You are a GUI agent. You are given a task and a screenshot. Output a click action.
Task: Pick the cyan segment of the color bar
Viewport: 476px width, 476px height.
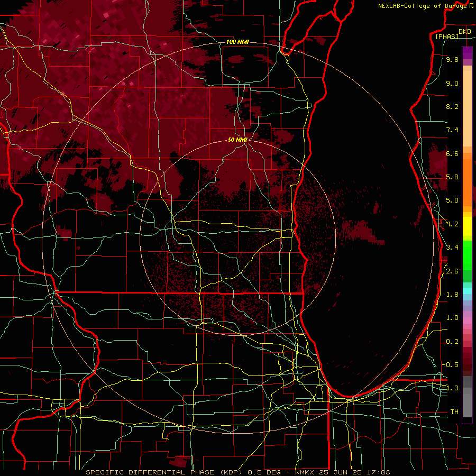(467, 291)
